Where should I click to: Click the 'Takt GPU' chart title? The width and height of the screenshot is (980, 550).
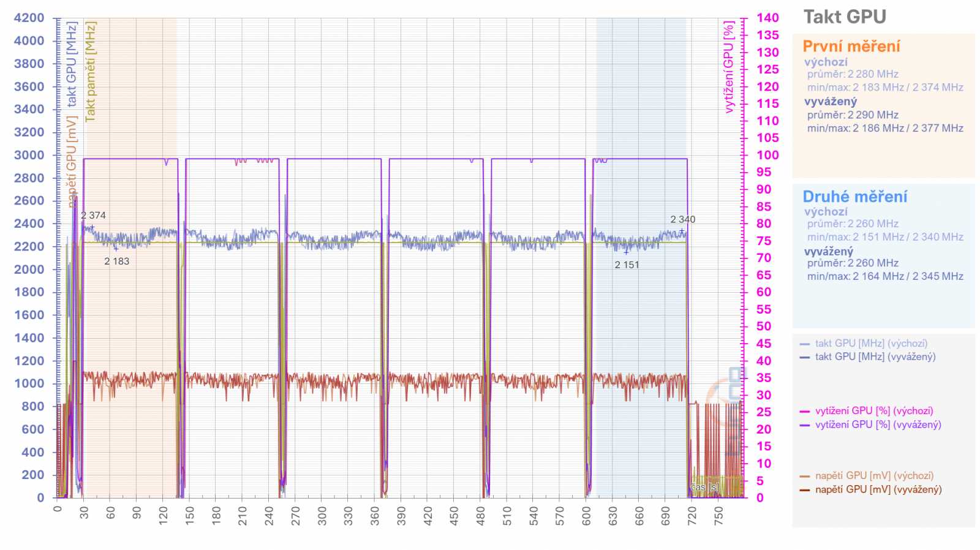pyautogui.click(x=845, y=17)
